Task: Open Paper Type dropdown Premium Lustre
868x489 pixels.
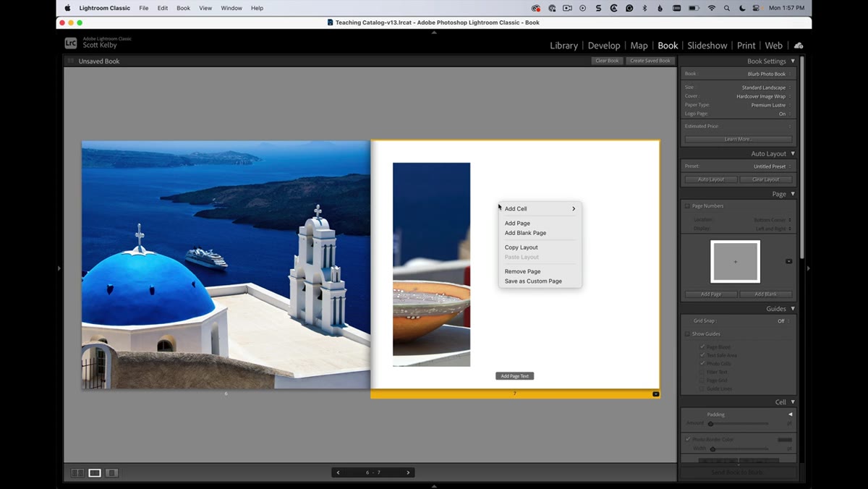Action: pos(770,105)
